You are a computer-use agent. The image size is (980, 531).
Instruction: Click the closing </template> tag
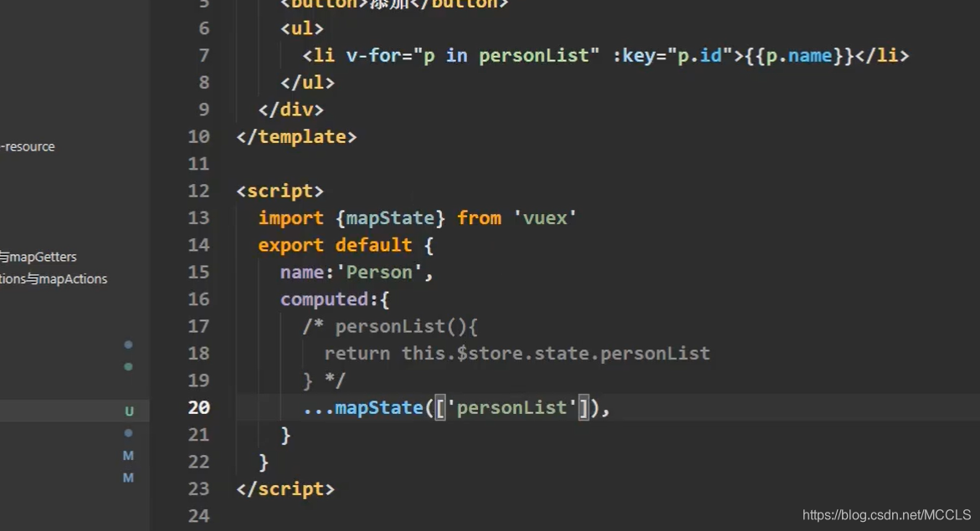[296, 137]
